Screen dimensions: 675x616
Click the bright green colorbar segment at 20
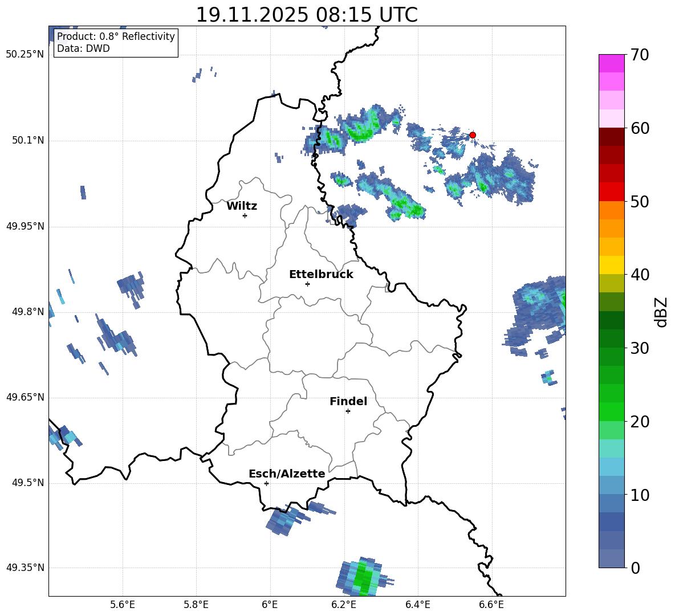click(x=611, y=412)
